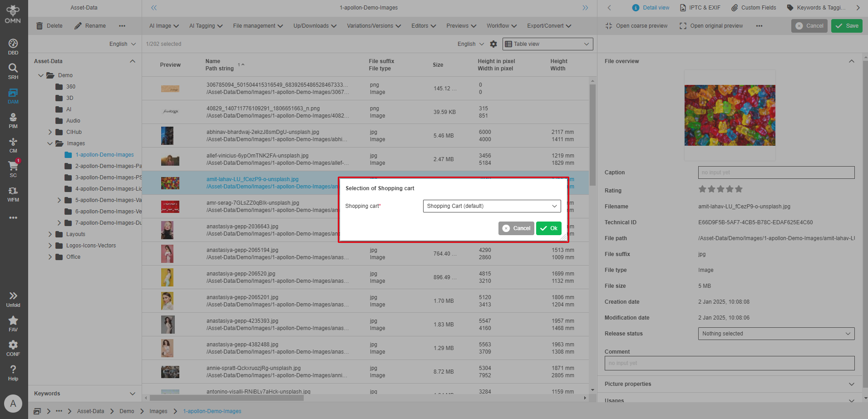Open the Shopping Cart (default) dropdown

(x=492, y=206)
